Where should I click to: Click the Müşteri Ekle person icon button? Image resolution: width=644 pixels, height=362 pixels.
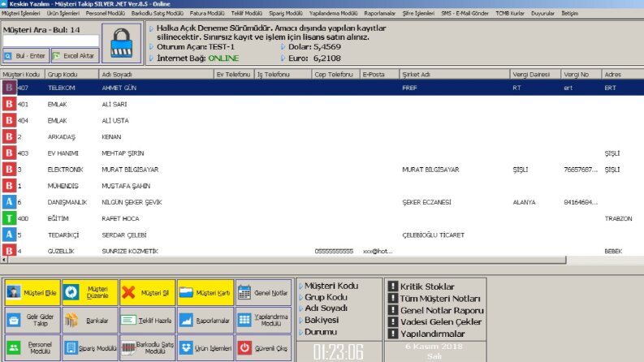[x=32, y=293]
